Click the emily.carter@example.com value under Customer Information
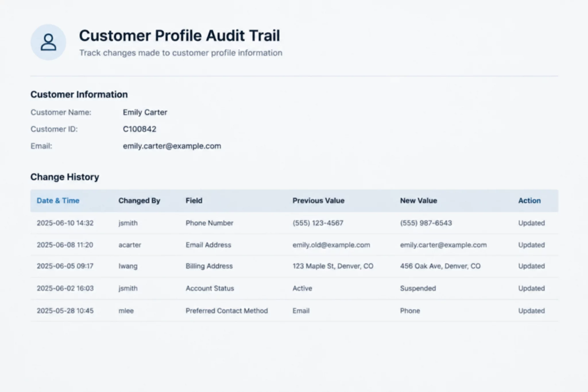 coord(172,146)
